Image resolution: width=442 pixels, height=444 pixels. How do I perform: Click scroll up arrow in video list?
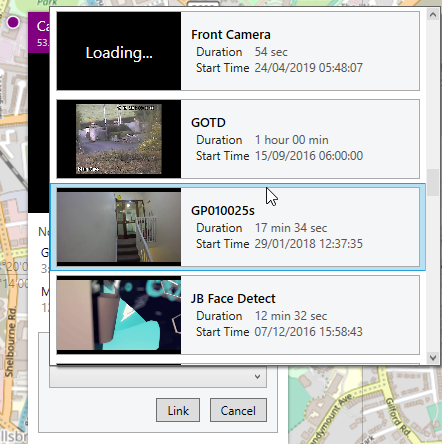click(433, 15)
